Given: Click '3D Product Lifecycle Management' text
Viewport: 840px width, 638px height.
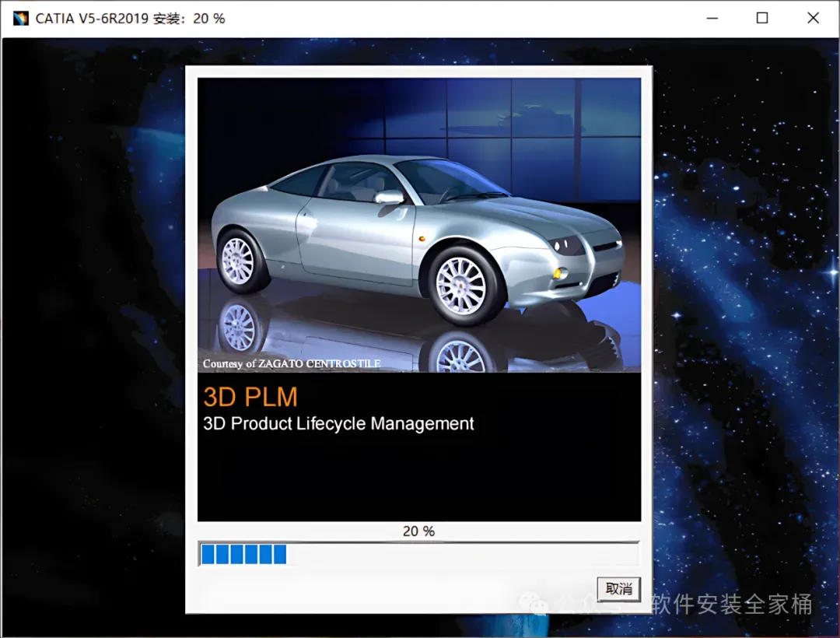Looking at the screenshot, I should click(338, 424).
